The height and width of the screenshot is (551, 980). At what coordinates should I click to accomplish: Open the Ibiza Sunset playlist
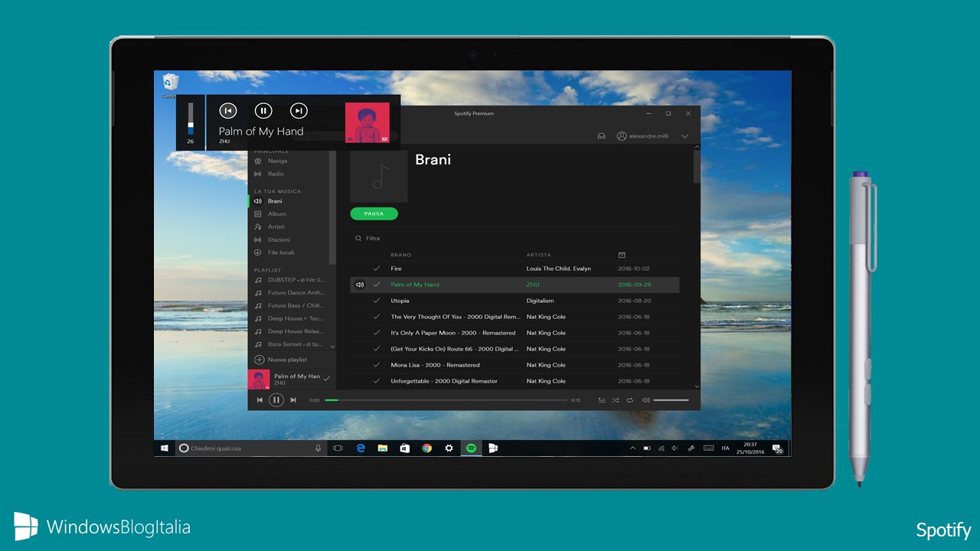(296, 344)
